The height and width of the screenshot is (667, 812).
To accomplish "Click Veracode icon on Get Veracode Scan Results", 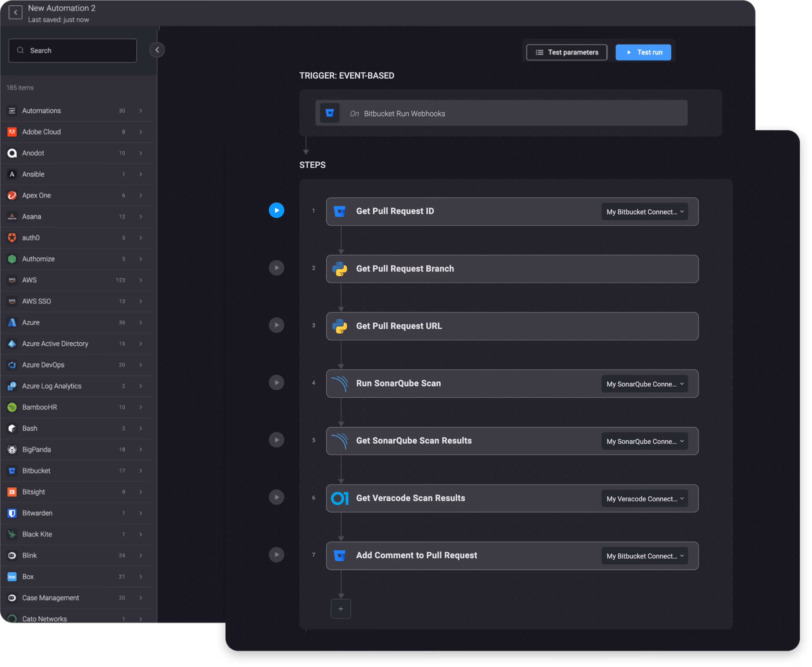I will [x=340, y=498].
